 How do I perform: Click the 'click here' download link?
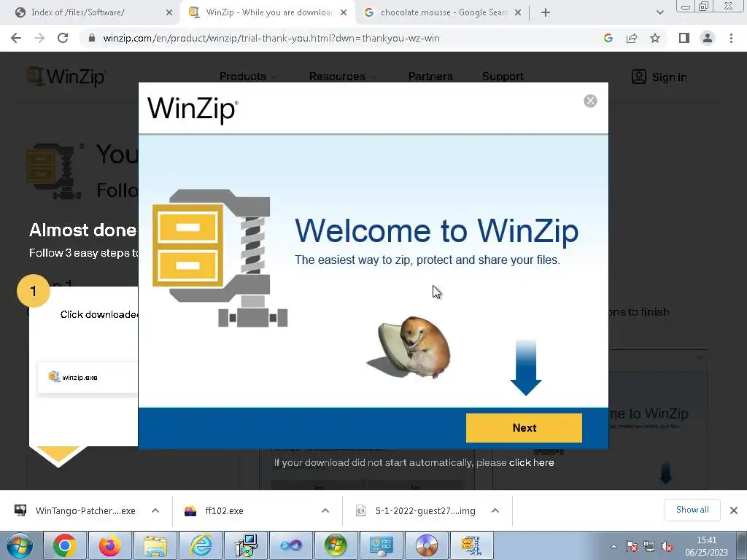click(x=531, y=462)
